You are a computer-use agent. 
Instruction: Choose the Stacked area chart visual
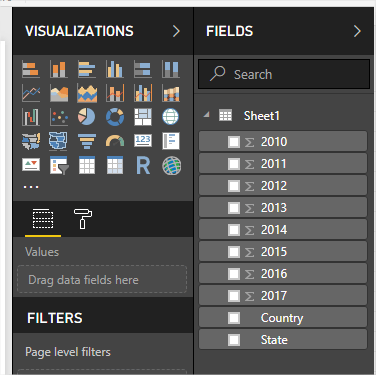pos(87,93)
